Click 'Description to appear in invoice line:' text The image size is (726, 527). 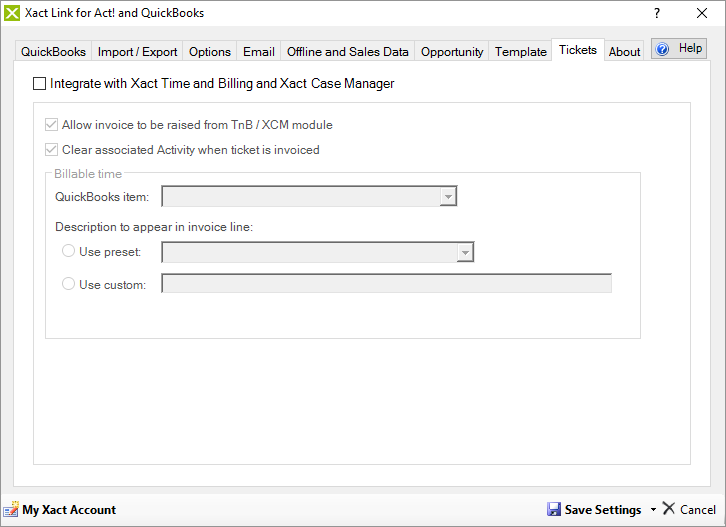(x=154, y=227)
